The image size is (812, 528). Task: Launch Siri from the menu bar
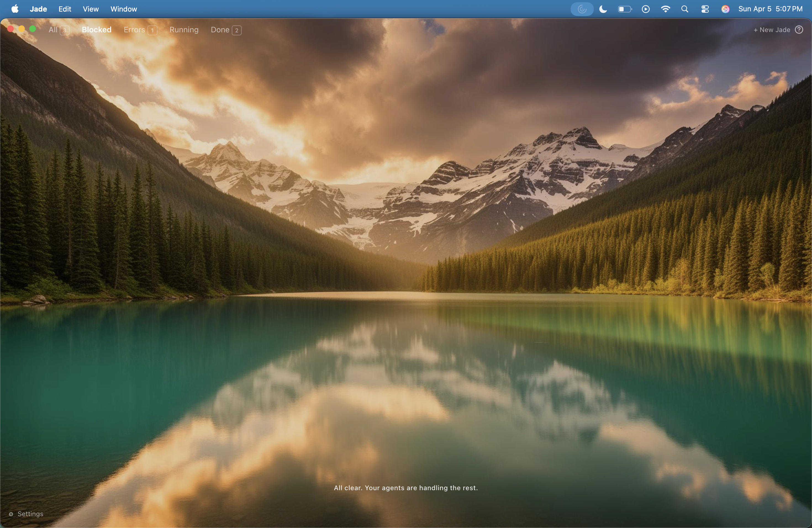pyautogui.click(x=725, y=9)
